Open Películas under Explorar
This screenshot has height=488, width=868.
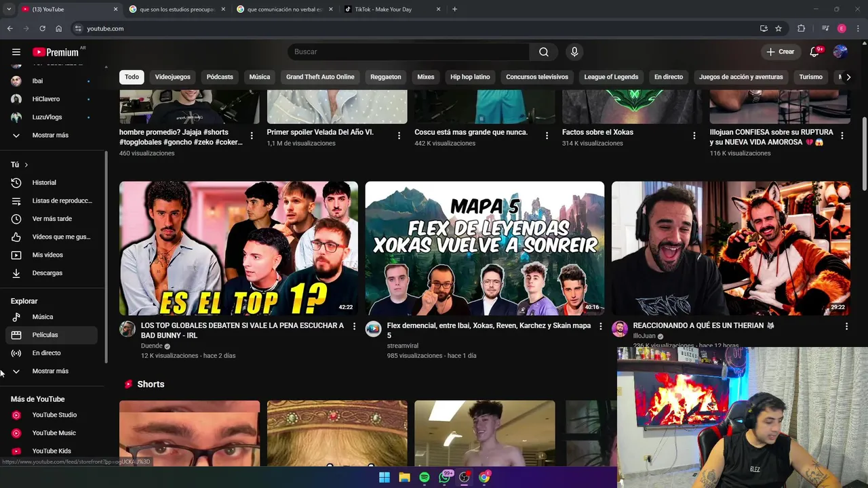52,335
